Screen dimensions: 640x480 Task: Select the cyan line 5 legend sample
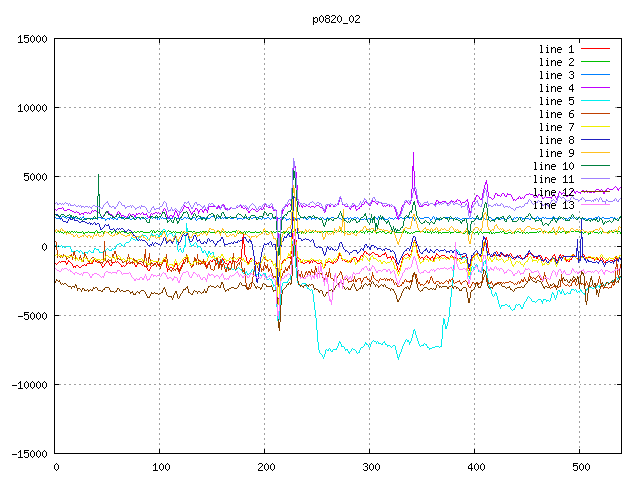[594, 101]
